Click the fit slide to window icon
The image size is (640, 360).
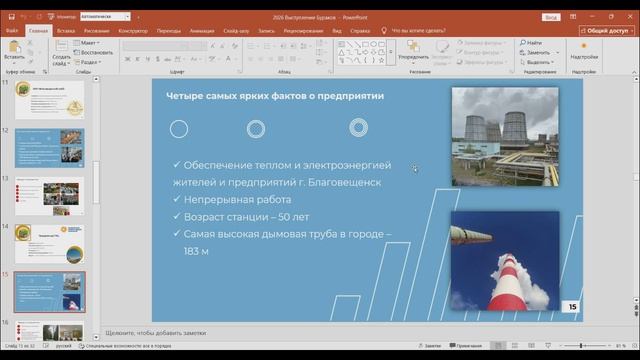[635, 346]
